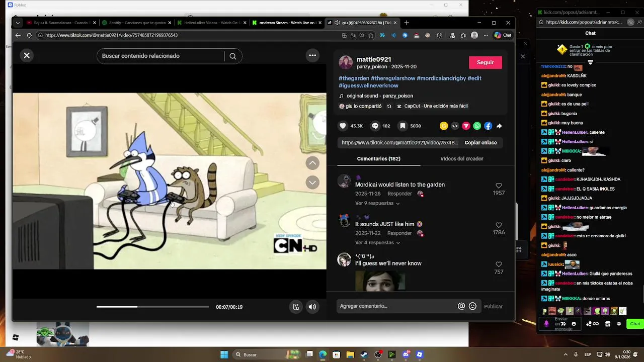Open original sound - panzy_poison

(x=380, y=96)
